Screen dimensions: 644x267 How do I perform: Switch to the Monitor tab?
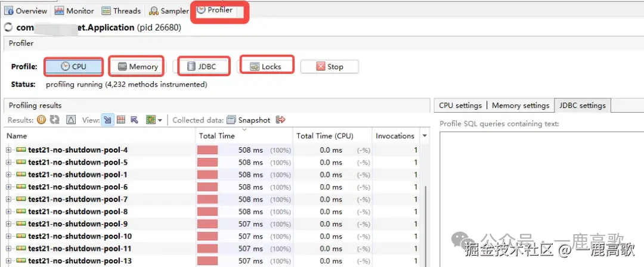(75, 11)
